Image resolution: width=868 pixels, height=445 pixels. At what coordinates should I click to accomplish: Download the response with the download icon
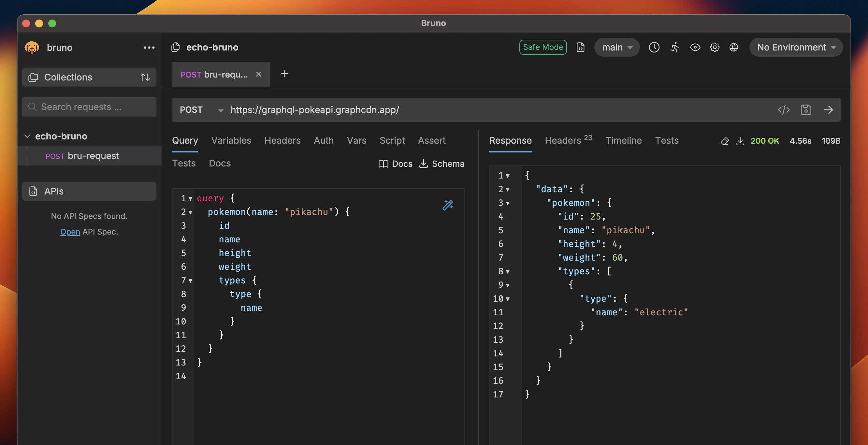click(x=740, y=141)
